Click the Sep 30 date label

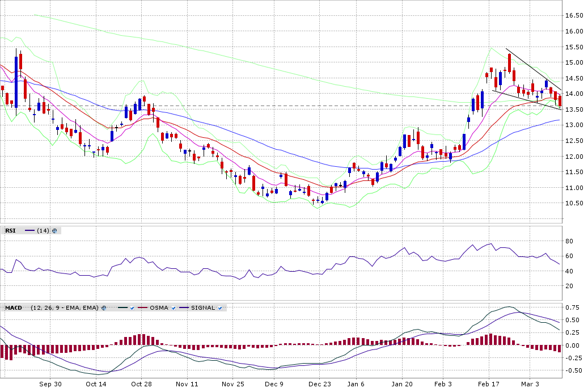coord(50,384)
